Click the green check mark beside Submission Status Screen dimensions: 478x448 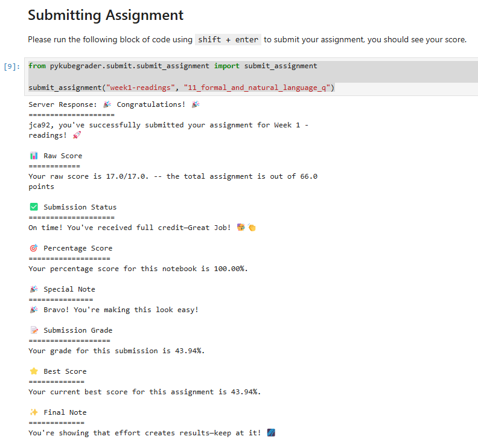click(34, 207)
